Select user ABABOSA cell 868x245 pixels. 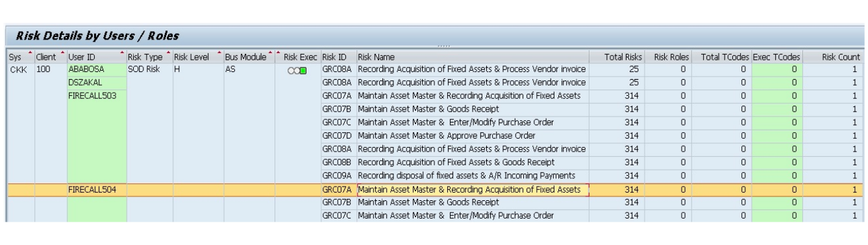(x=96, y=68)
